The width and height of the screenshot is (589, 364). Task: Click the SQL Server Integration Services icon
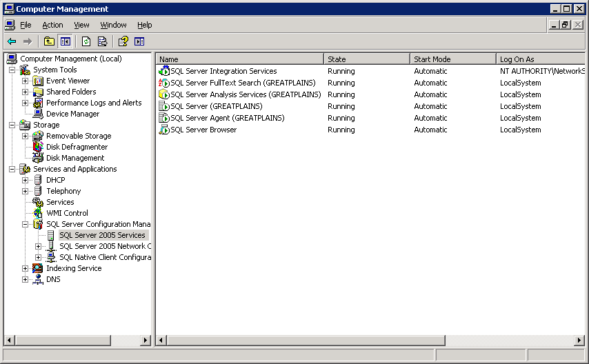[x=164, y=70]
